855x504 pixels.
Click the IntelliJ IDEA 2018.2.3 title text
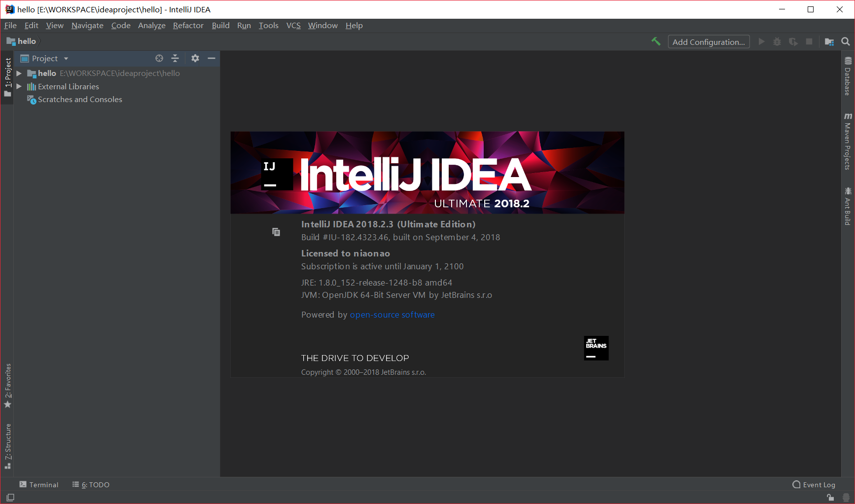click(x=388, y=224)
